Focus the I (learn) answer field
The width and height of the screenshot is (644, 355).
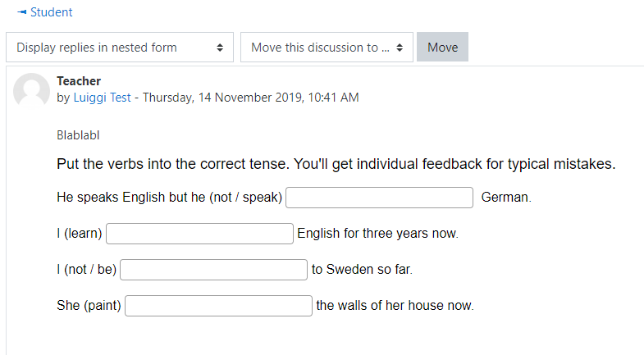tap(199, 234)
